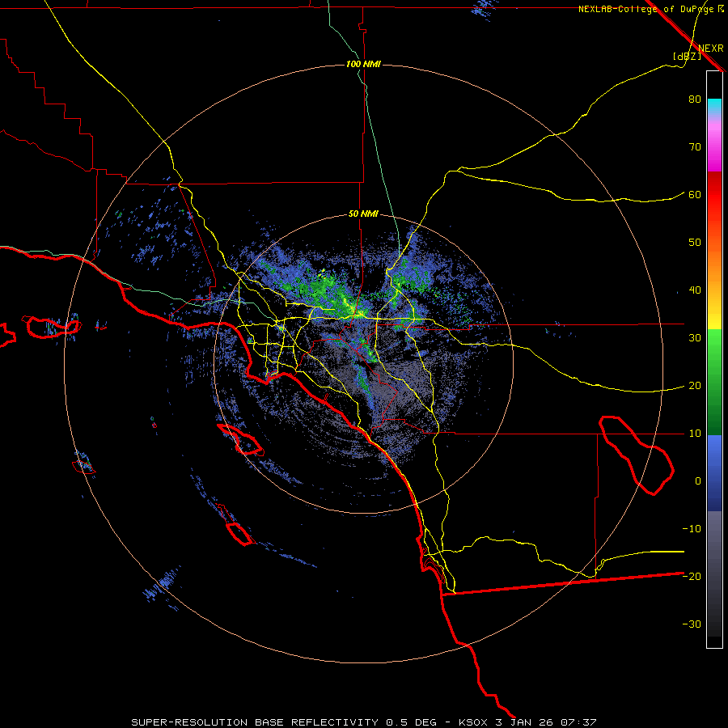Screen dimensions: 728x728
Task: Click the 100 NMI range ring label
Action: [x=363, y=64]
